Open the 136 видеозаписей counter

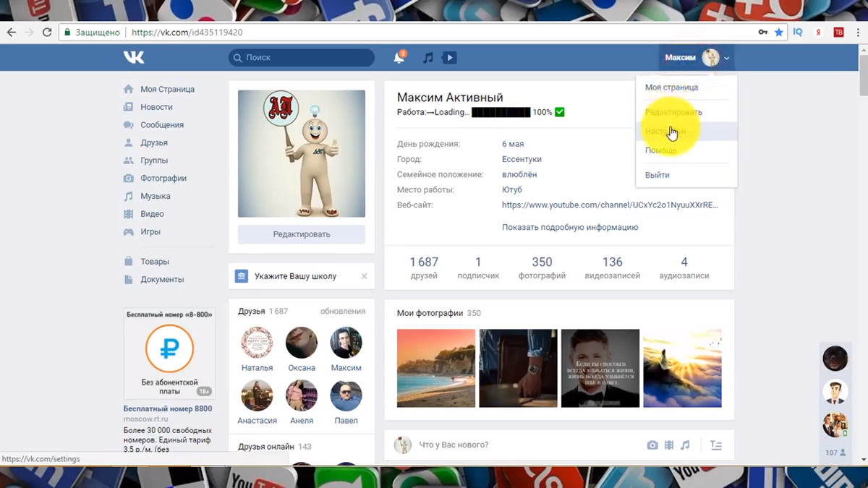pos(612,267)
